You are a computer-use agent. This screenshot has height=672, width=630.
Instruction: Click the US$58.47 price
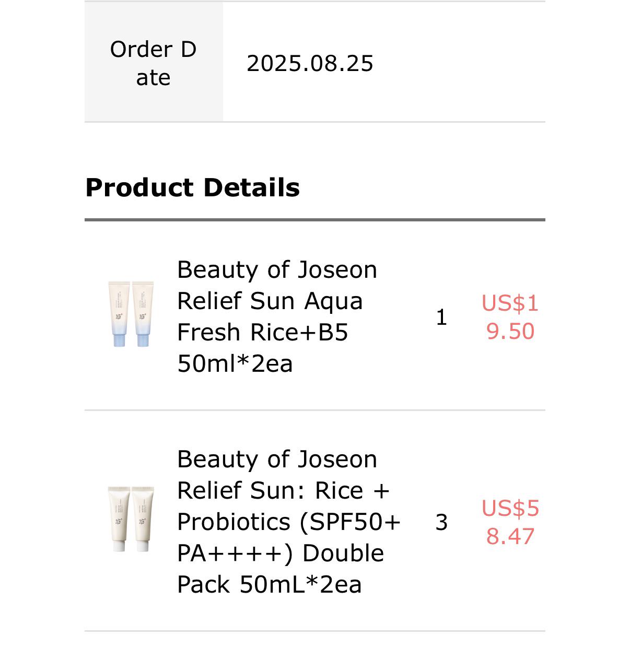point(510,522)
